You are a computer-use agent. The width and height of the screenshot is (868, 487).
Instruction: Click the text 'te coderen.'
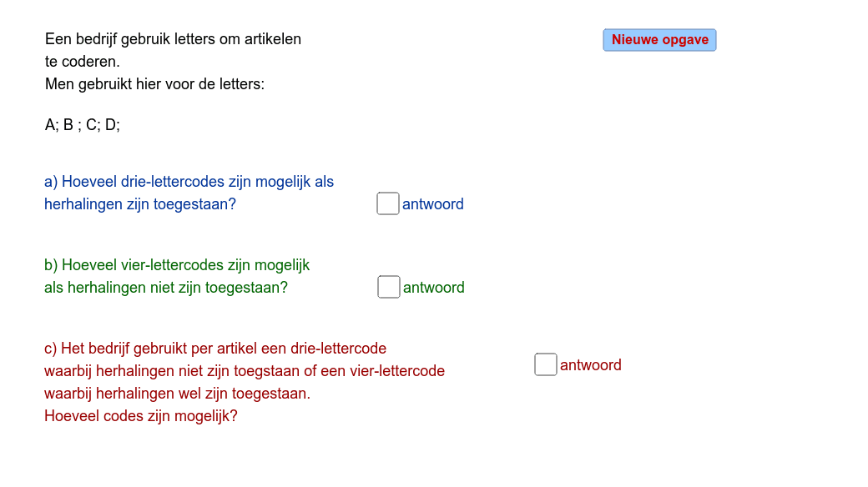[x=82, y=62]
